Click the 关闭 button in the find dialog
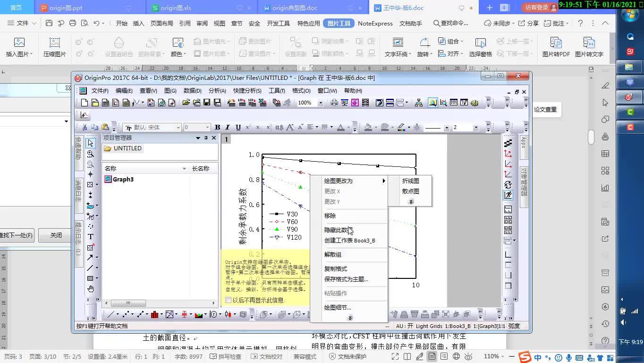This screenshot has height=363, width=644. (x=56, y=235)
